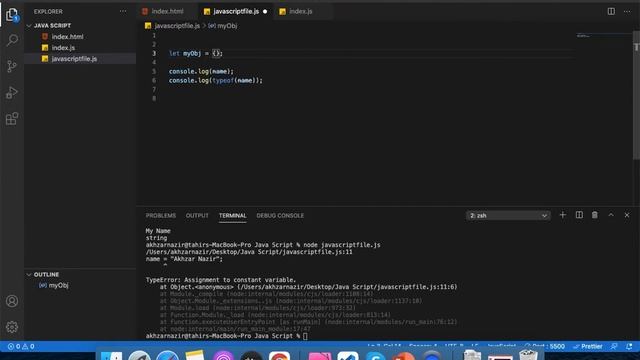
Task: Click the Prettier status bar item
Action: [588, 347]
